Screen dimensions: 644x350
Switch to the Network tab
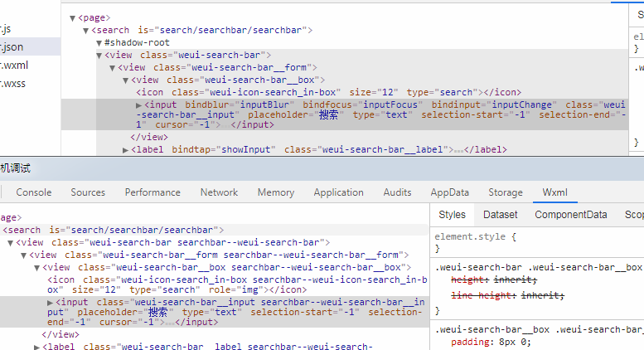[x=219, y=192]
